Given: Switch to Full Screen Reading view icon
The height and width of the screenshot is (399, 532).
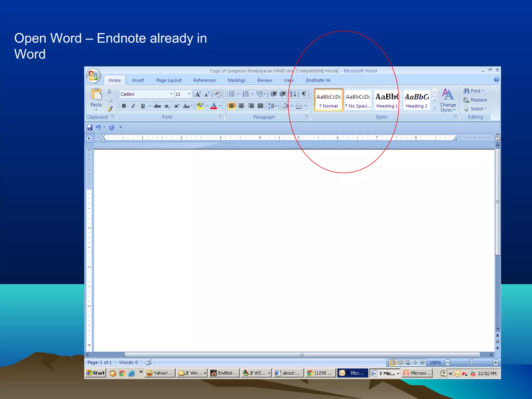Looking at the screenshot, I should click(x=400, y=362).
